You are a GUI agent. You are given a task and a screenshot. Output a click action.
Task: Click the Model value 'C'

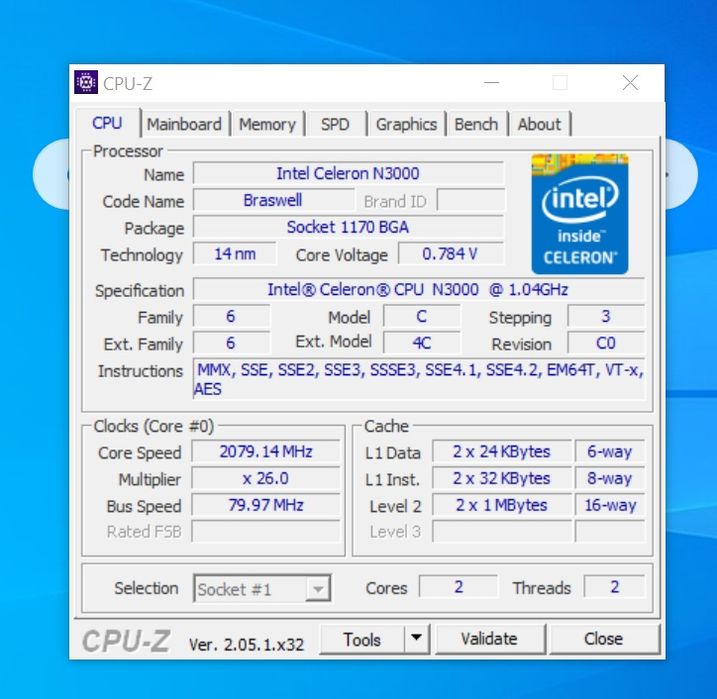click(x=422, y=316)
